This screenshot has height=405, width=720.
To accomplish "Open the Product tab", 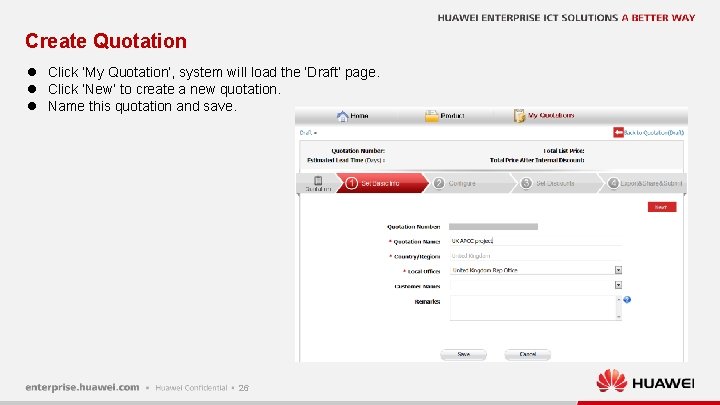I will pos(444,116).
